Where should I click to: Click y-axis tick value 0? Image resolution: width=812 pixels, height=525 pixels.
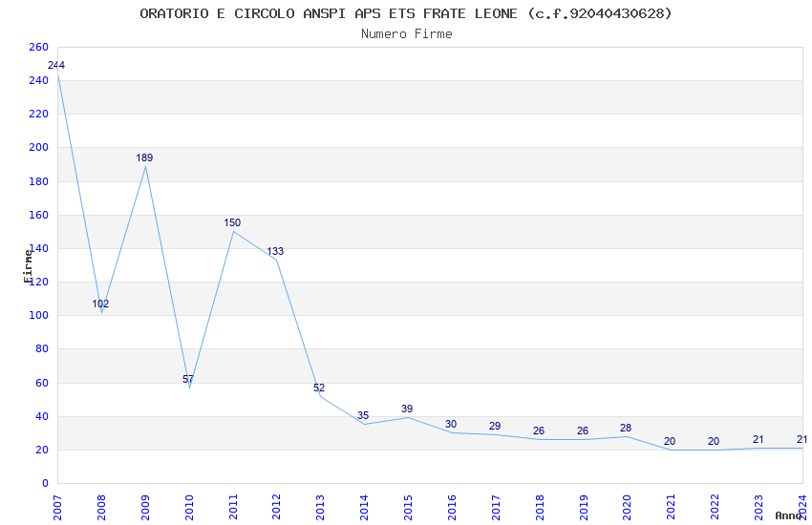tap(45, 484)
